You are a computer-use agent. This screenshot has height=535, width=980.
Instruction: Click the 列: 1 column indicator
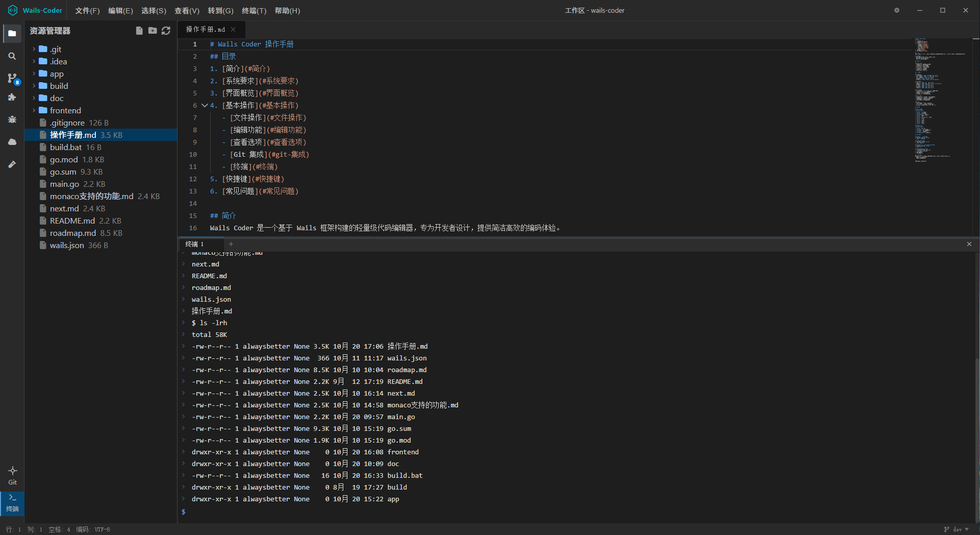point(35,529)
